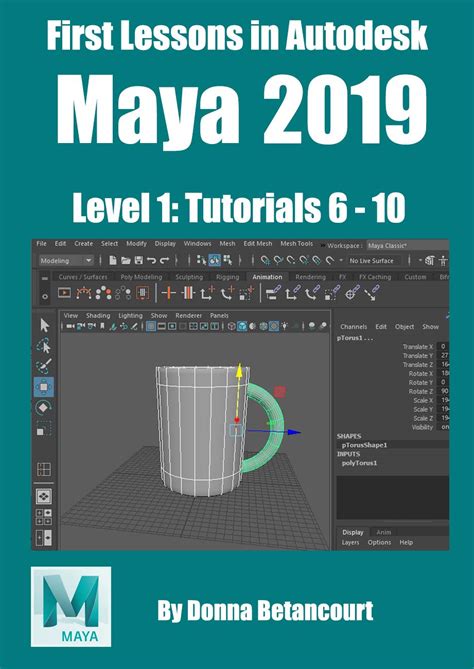Switch to the Rigging shelf tab
This screenshot has width=474, height=669.
[x=227, y=277]
